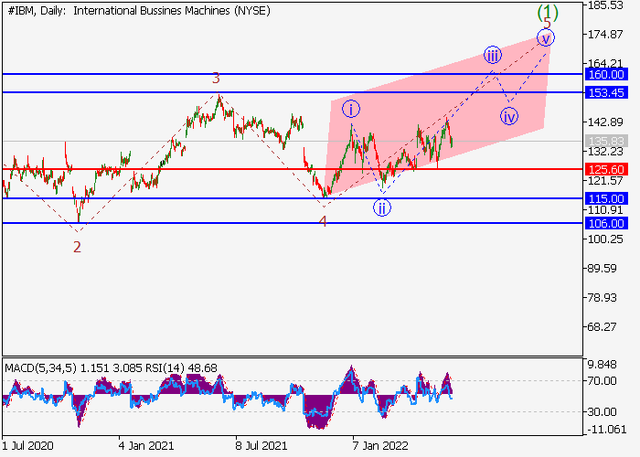Click the 153.45 price level tag

(607, 92)
